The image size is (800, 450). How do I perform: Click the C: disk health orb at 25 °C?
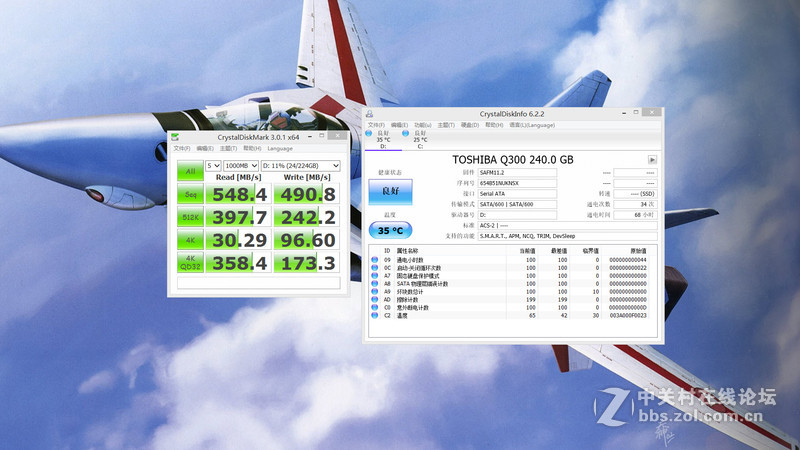click(x=405, y=134)
